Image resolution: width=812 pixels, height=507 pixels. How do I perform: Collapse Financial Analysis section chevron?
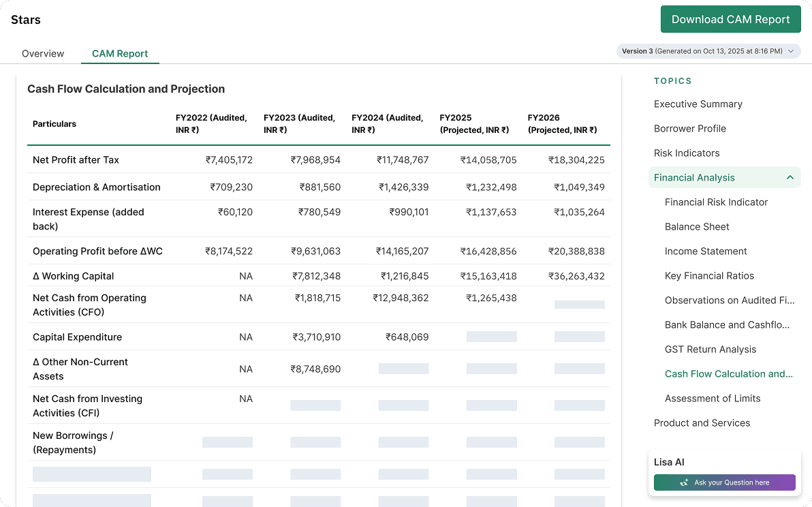click(x=790, y=178)
